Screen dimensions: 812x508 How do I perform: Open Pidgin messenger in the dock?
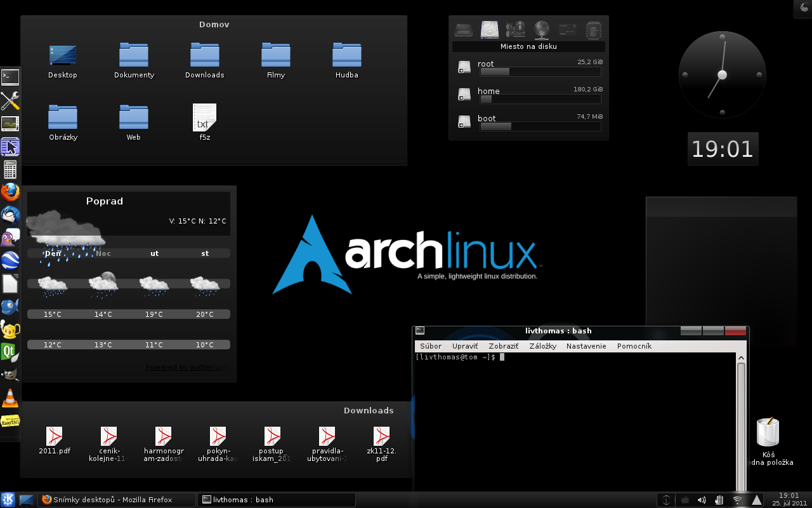tap(10, 238)
